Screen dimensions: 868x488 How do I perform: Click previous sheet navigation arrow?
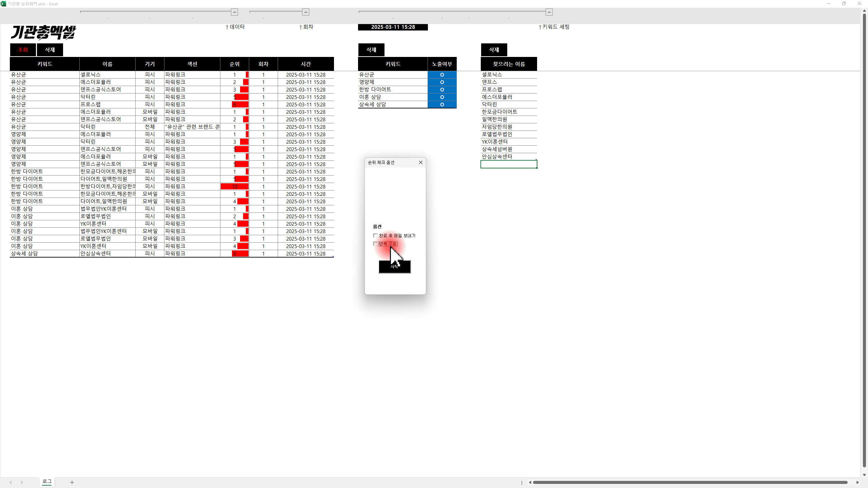tap(11, 482)
